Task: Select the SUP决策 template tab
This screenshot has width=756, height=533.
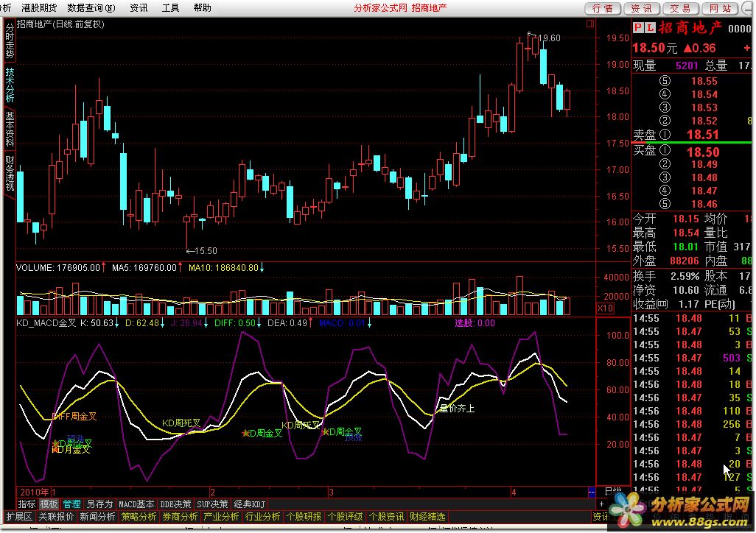Action: pyautogui.click(x=212, y=504)
